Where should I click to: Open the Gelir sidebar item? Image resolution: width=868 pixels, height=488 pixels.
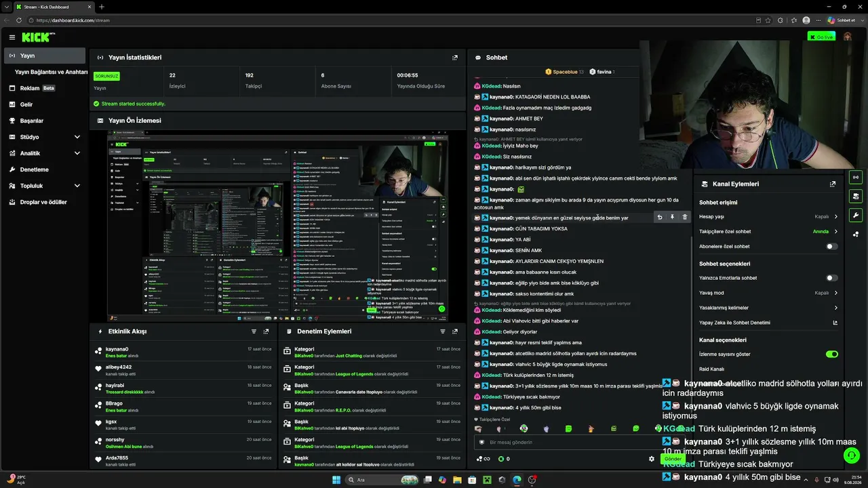[x=45, y=104]
